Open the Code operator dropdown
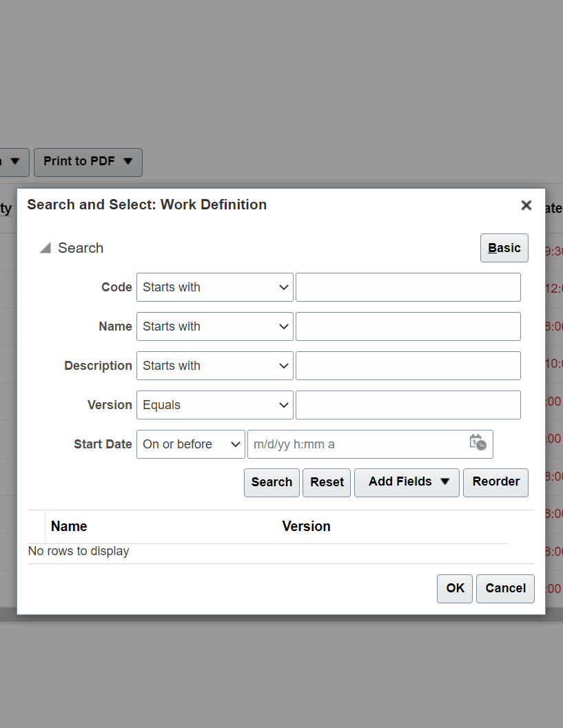The height and width of the screenshot is (728, 563). 214,287
